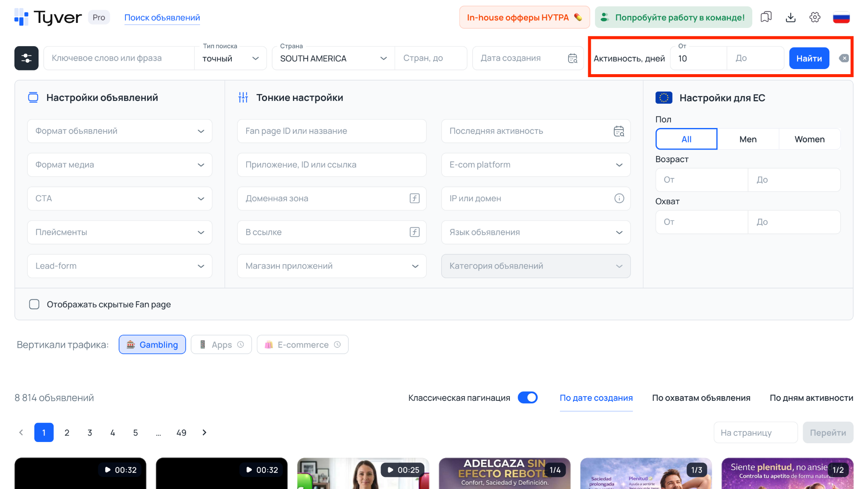Disable classic pagination toggle

528,397
